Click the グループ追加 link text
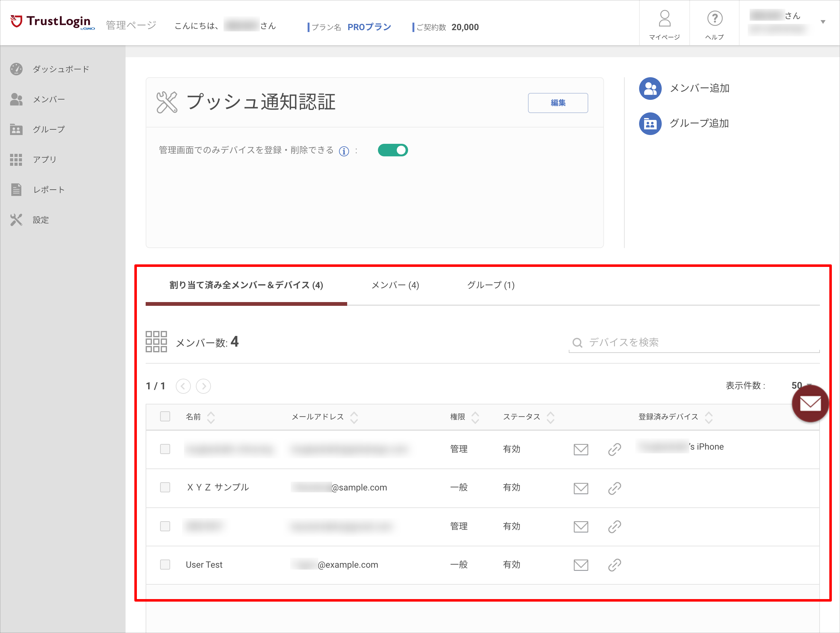Image resolution: width=840 pixels, height=633 pixels. [x=699, y=123]
